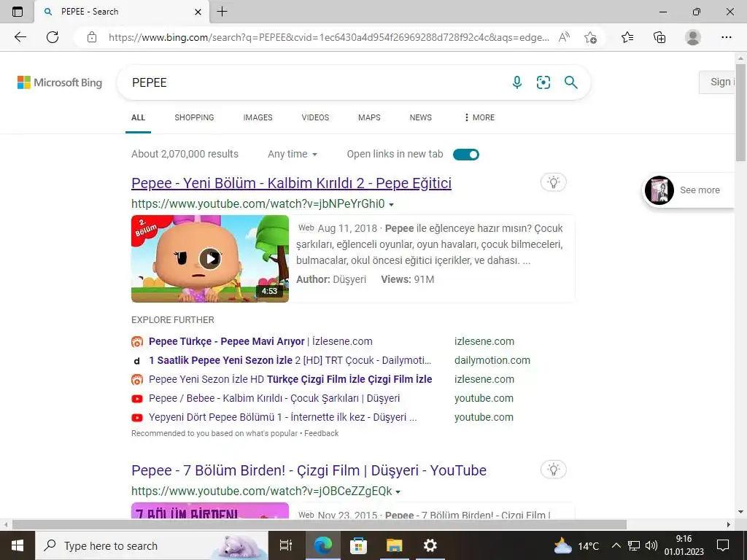Open the notification center icon
This screenshot has width=747, height=560.
click(x=723, y=545)
